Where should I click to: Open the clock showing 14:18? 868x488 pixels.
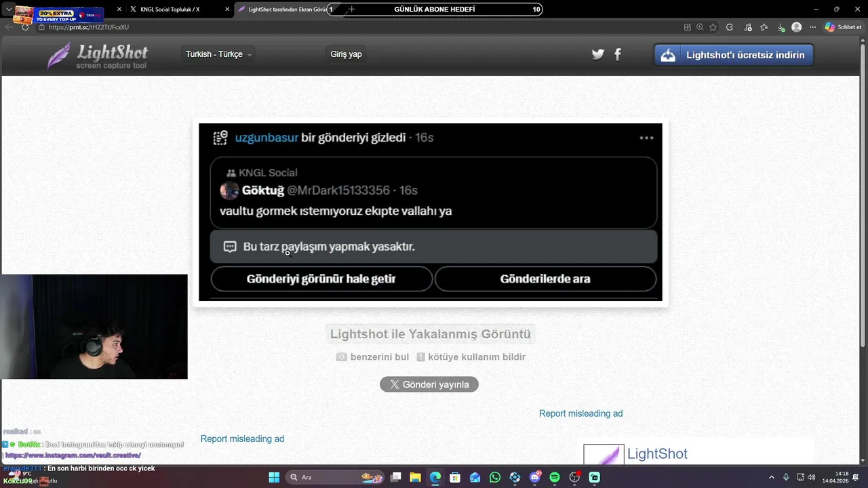point(835,477)
